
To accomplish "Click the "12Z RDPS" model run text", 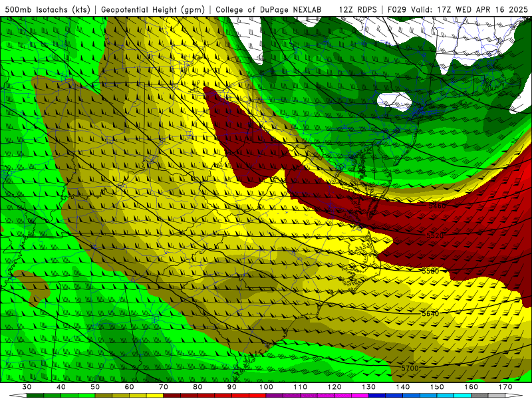I will [x=358, y=10].
